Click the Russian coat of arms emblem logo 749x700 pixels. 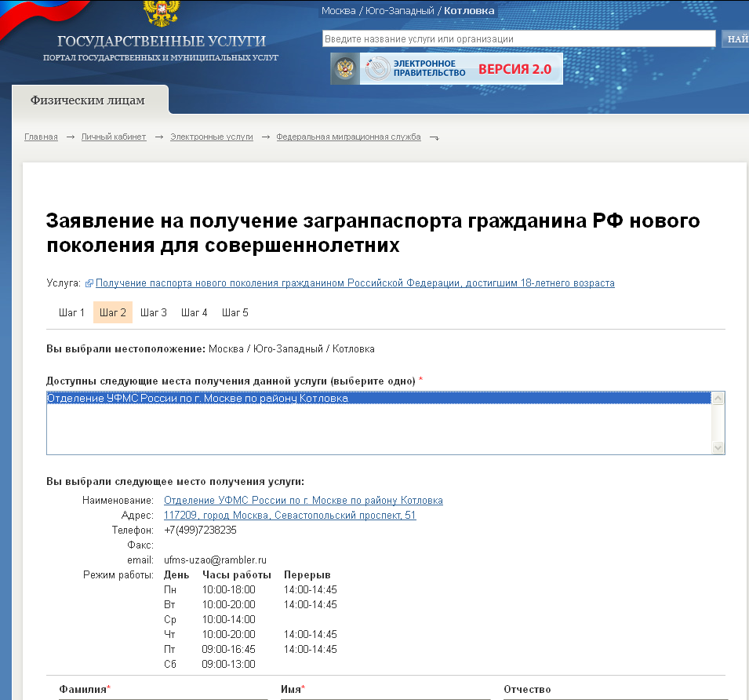[162, 13]
